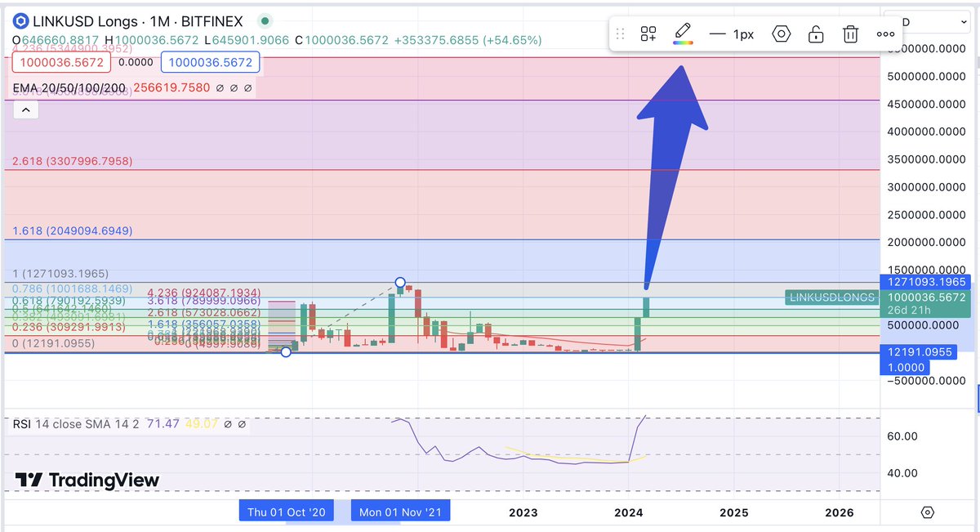
Task: Hide the EMA 20/50/100/200 indicator
Action: [219, 87]
